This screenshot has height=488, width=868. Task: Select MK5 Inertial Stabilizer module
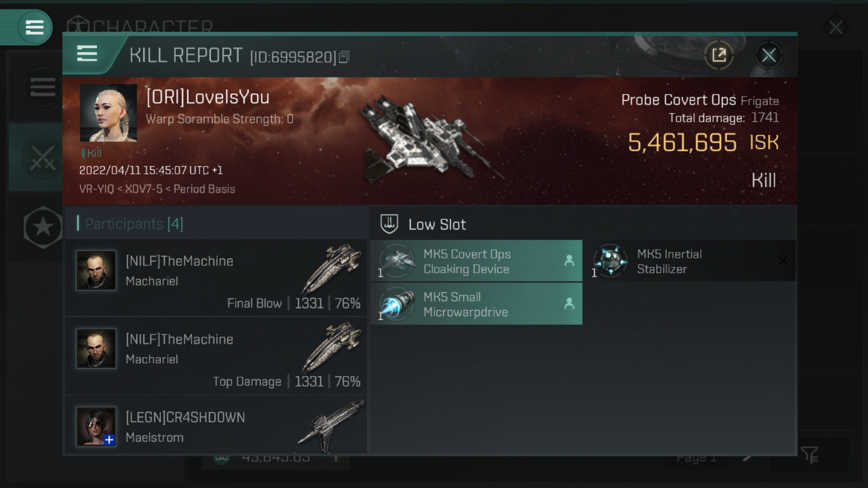click(690, 261)
